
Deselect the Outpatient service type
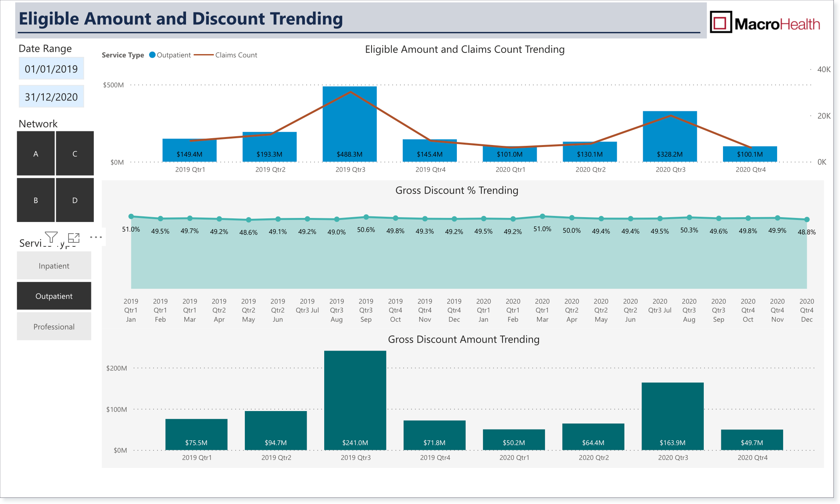point(54,296)
